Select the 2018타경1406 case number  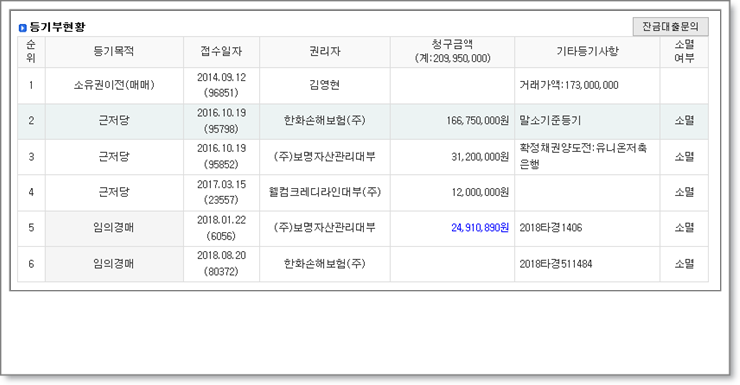(551, 228)
